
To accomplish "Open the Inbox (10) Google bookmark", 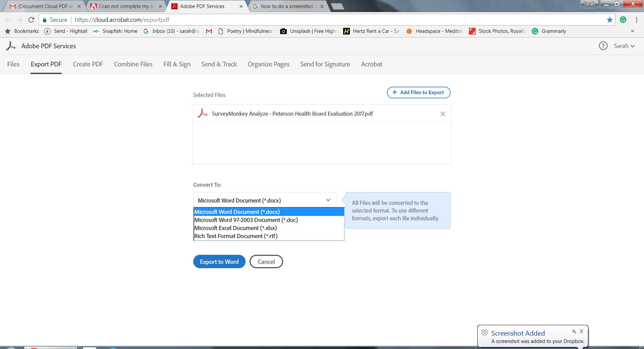I will point(171,31).
